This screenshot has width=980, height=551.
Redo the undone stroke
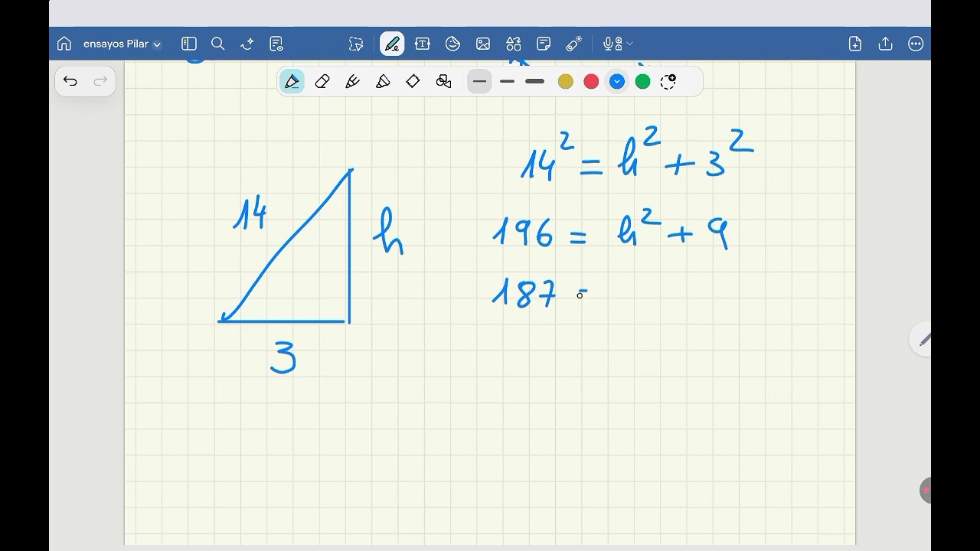(x=100, y=81)
